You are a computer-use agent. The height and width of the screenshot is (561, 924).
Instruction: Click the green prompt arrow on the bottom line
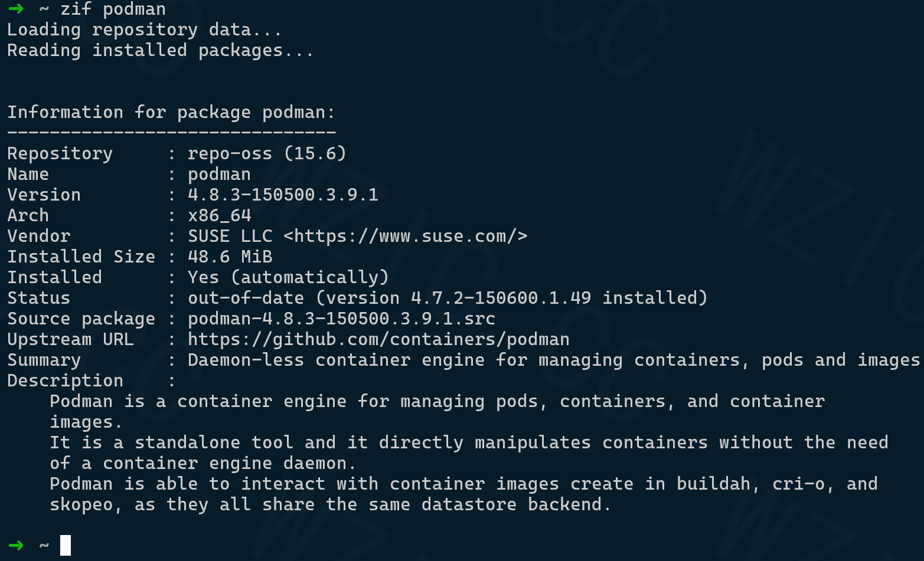(16, 545)
